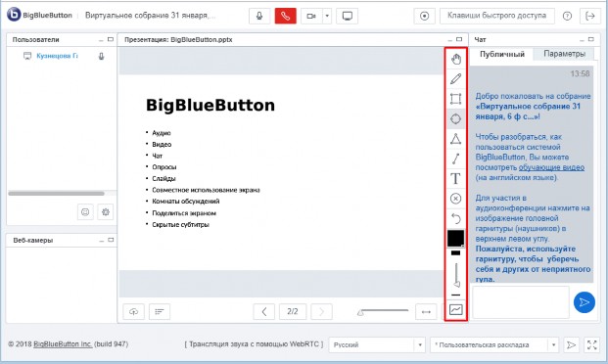Toggle microphone icon beside Кузнецова
This screenshot has height=364, width=608.
(101, 56)
